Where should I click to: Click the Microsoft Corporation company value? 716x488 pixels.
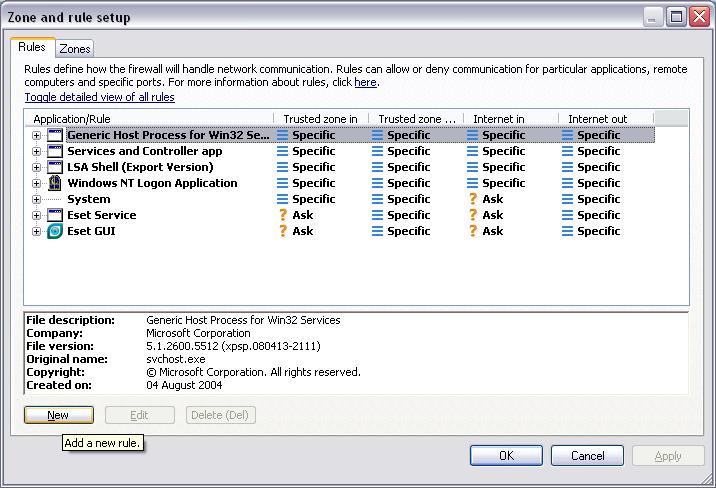point(198,333)
